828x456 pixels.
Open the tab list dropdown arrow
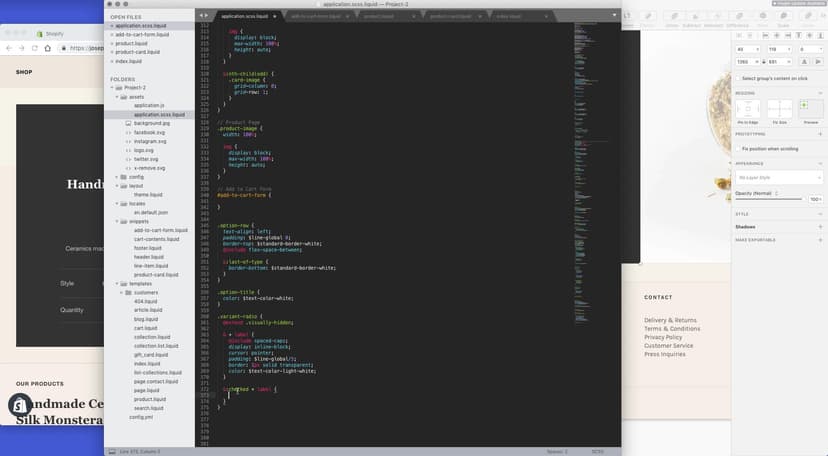(x=612, y=16)
